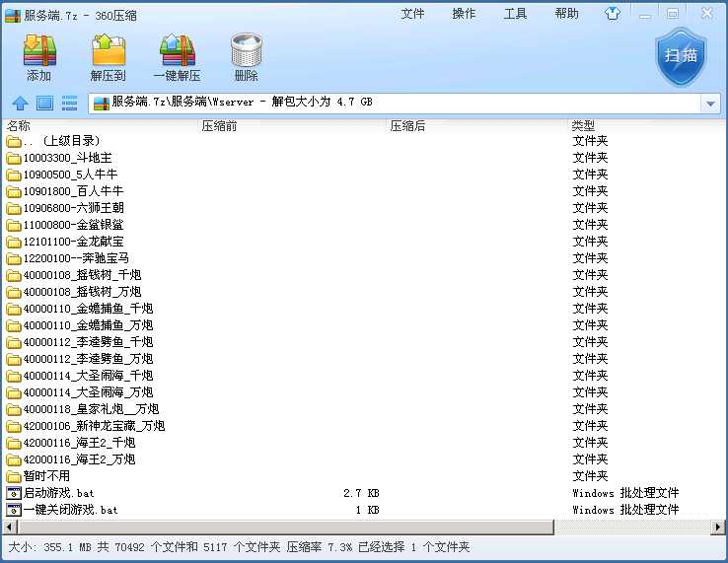The height and width of the screenshot is (563, 728).
Task: Click the 360压缩 app icon in title bar
Action: [13, 16]
